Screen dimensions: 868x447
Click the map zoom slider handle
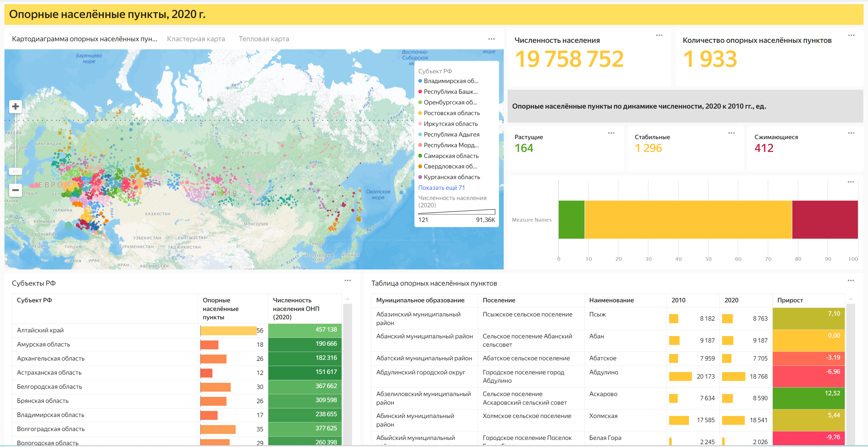pyautogui.click(x=15, y=171)
